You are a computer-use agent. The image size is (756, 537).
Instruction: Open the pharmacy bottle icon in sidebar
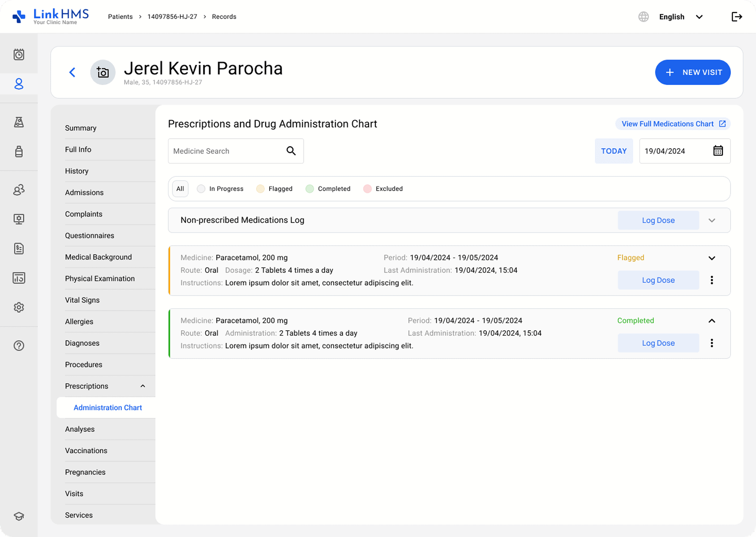pyautogui.click(x=19, y=151)
